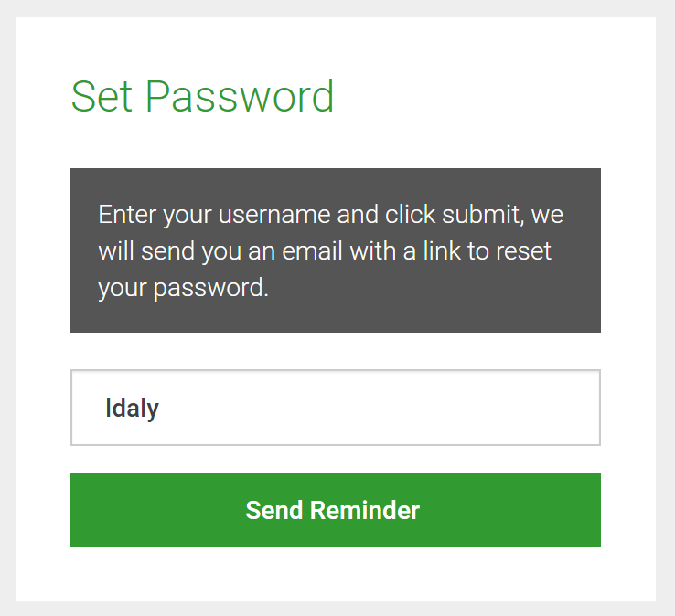Focus the username input field
675x616 pixels.
(336, 408)
